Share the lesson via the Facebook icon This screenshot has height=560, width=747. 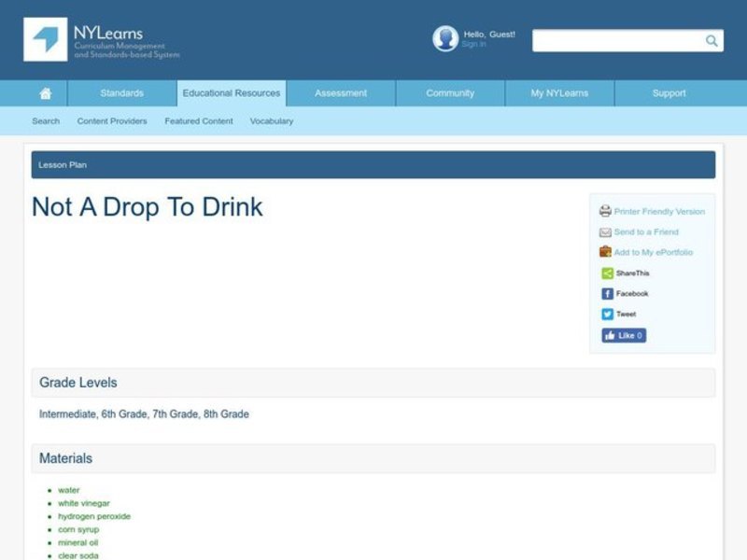tap(607, 293)
